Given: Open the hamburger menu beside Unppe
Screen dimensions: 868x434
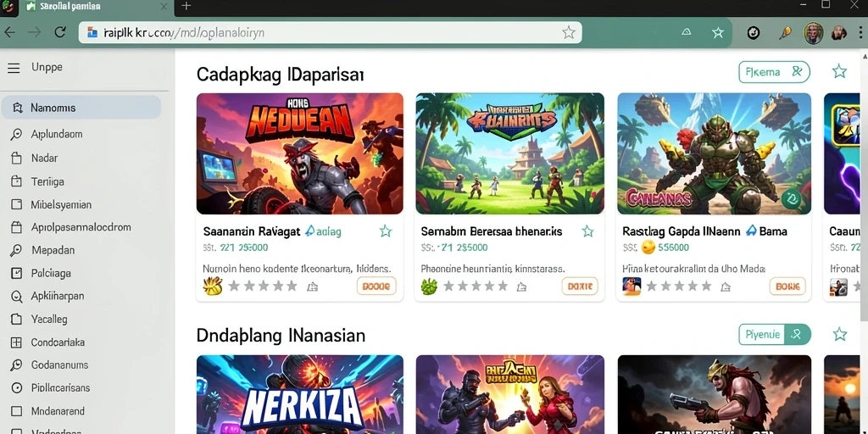Looking at the screenshot, I should (14, 68).
